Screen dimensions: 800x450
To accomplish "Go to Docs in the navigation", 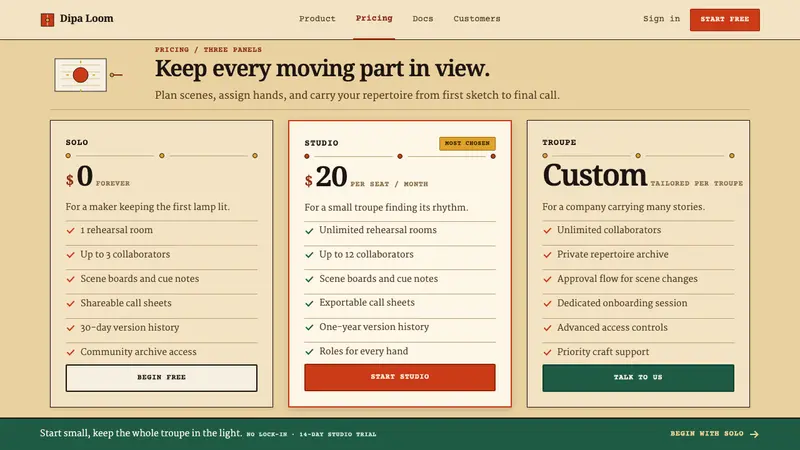I will 423,19.
